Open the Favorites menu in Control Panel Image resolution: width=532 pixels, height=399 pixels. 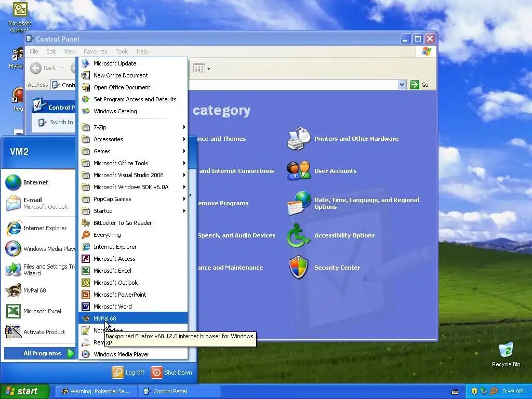coord(96,51)
